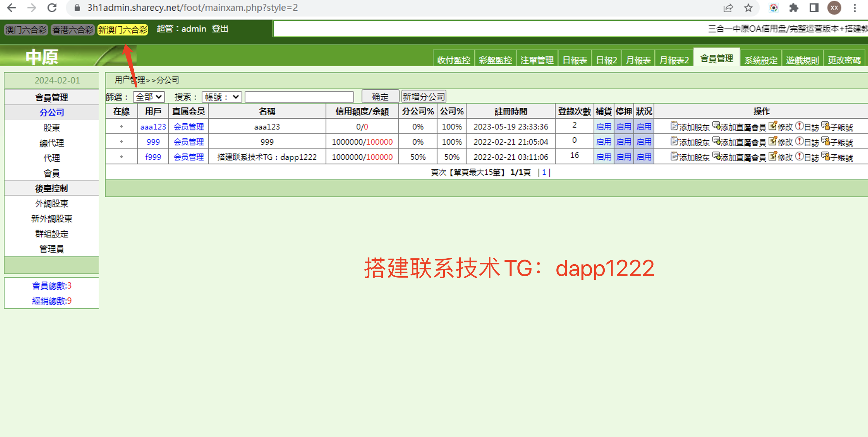Click the browser back arrow
This screenshot has height=437, width=868.
pyautogui.click(x=11, y=7)
